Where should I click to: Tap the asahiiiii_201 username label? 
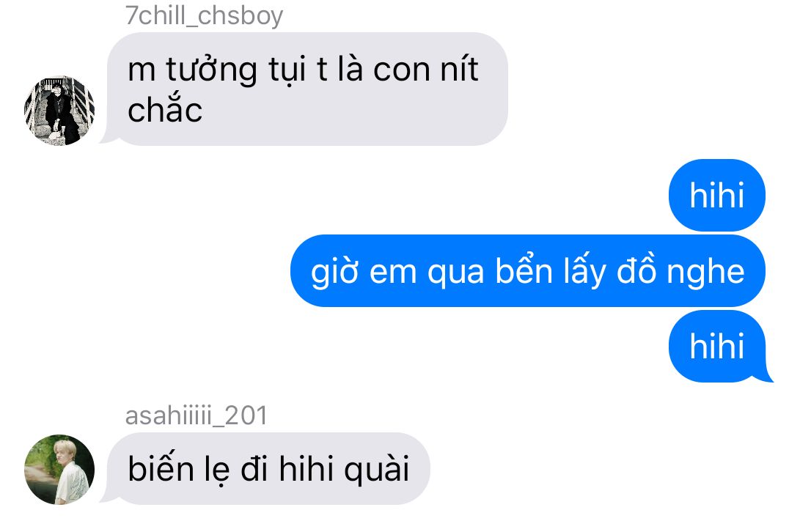tap(197, 415)
